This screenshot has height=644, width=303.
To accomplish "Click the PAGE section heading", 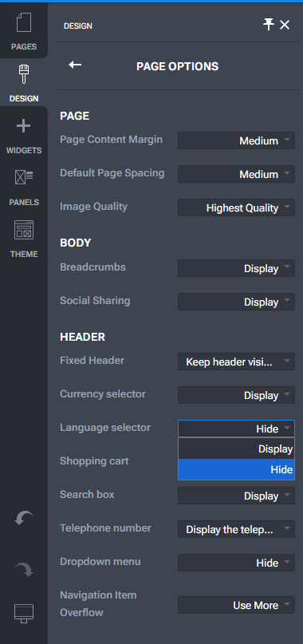I will click(x=75, y=116).
